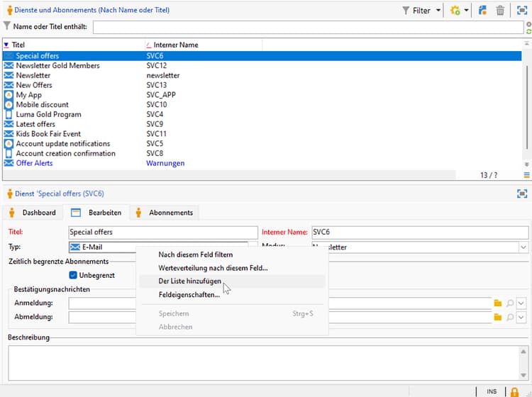
Task: Expand the Modus dropdown
Action: pyautogui.click(x=523, y=247)
